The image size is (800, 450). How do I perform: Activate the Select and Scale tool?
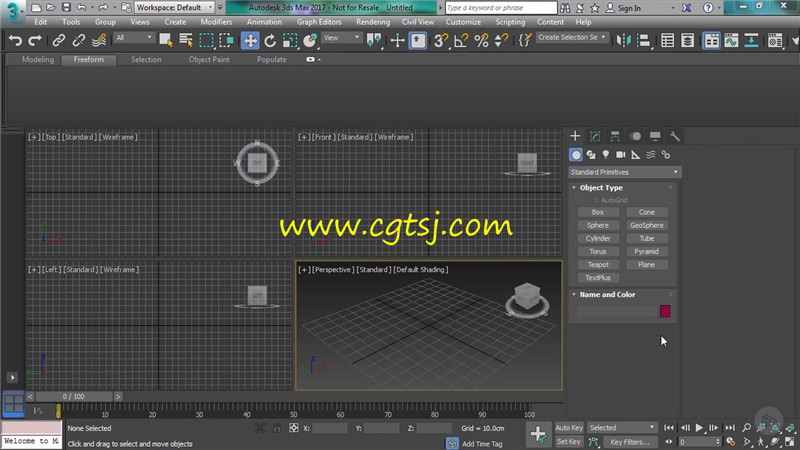pyautogui.click(x=290, y=40)
